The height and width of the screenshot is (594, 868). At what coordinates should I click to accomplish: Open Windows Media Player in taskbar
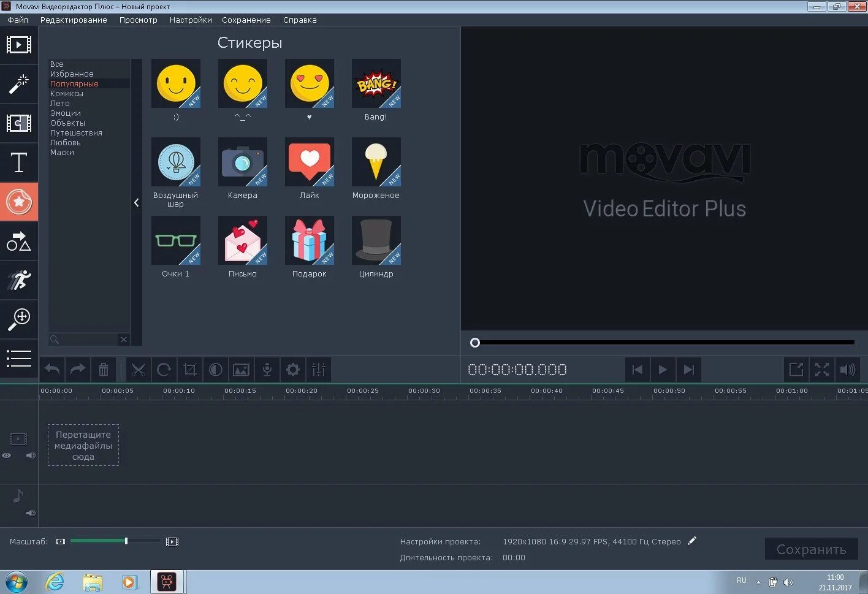point(129,581)
